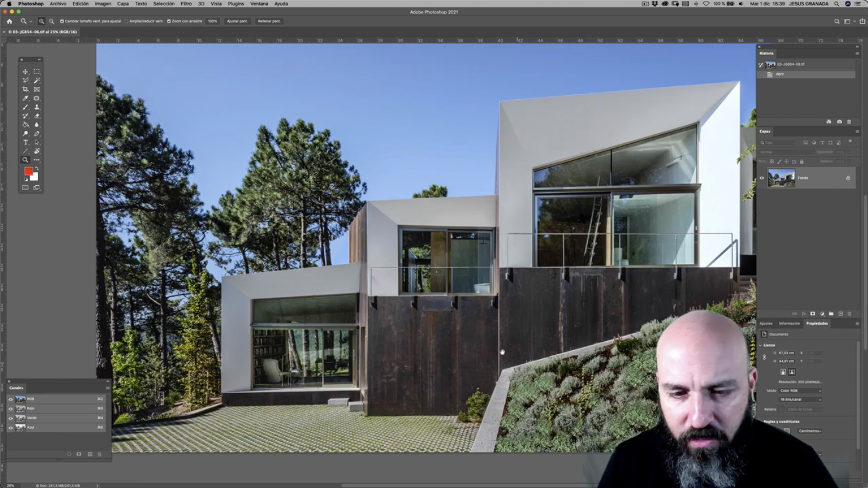868x488 pixels.
Task: Pick the Eyedropper tool
Action: pos(25,98)
